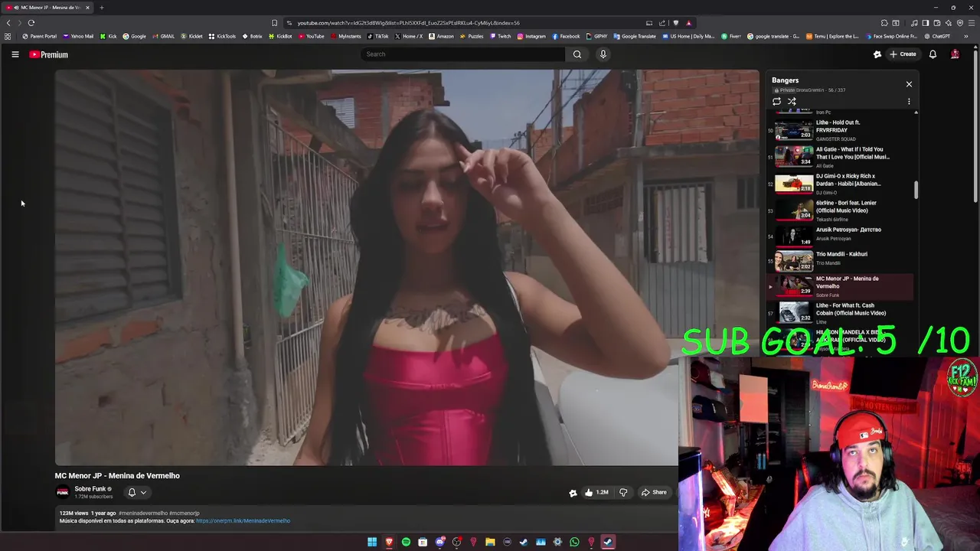Open the Twitch bookmark
Screen dimensions: 980x551
click(500, 36)
